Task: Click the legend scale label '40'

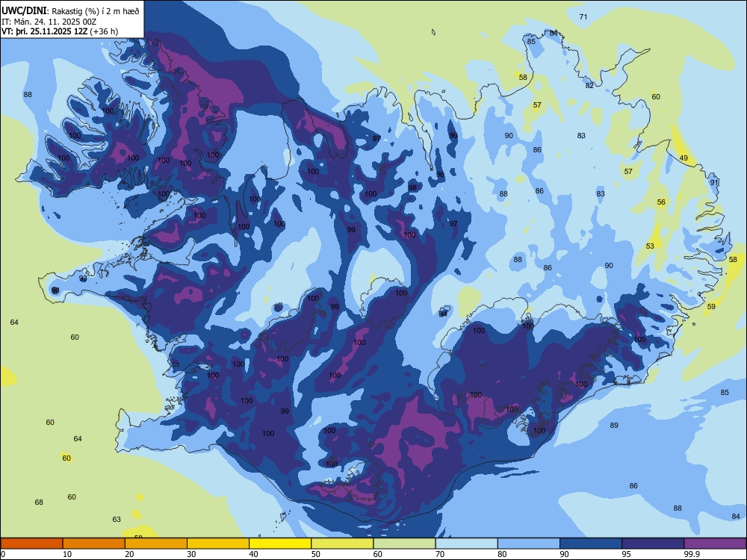Action: tap(253, 554)
